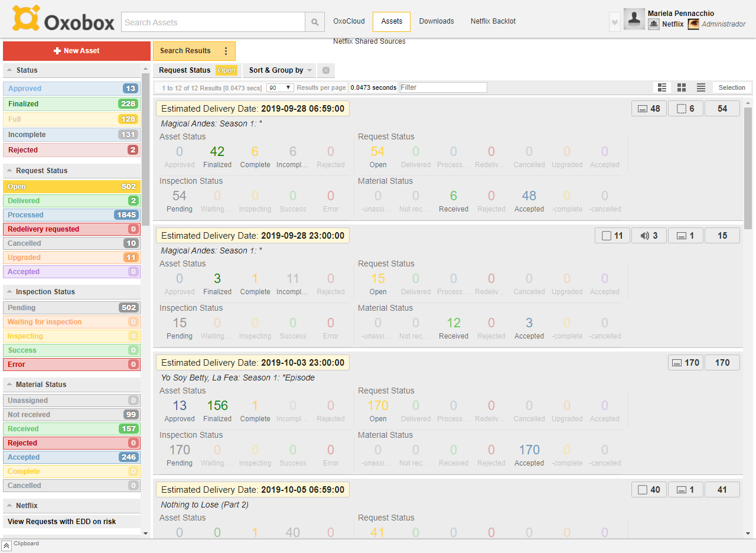Collapse the Request Status sidebar section
The width and height of the screenshot is (756, 553).
(x=71, y=171)
